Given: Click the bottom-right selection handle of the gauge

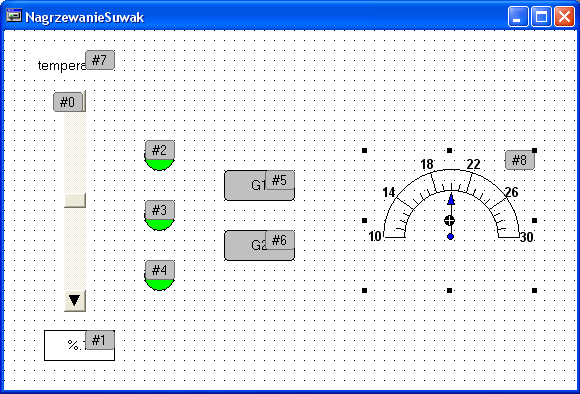Looking at the screenshot, I should click(535, 290).
